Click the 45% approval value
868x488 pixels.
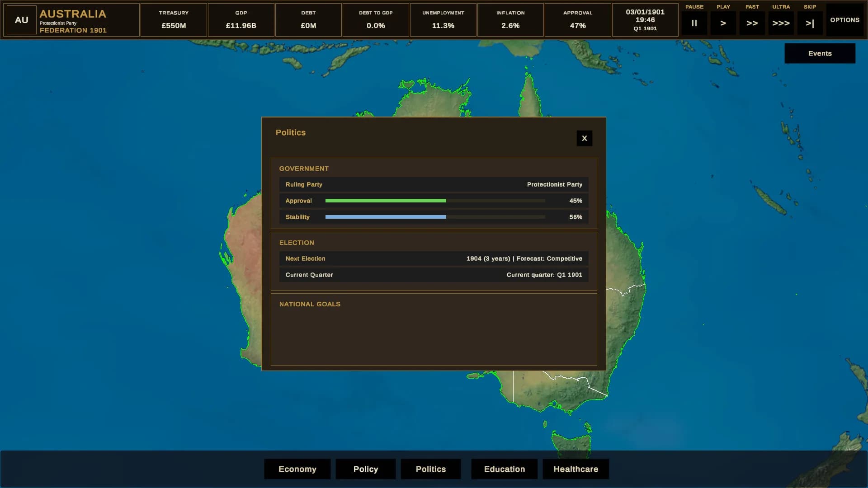576,201
